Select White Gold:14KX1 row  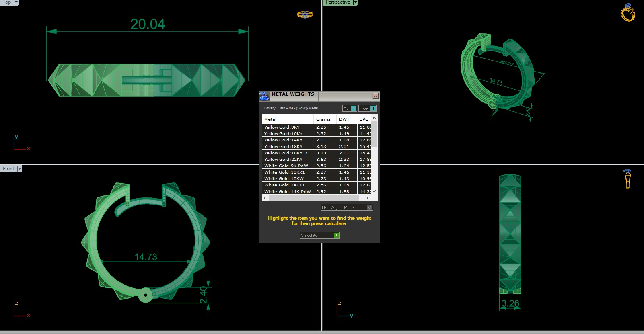click(317, 185)
